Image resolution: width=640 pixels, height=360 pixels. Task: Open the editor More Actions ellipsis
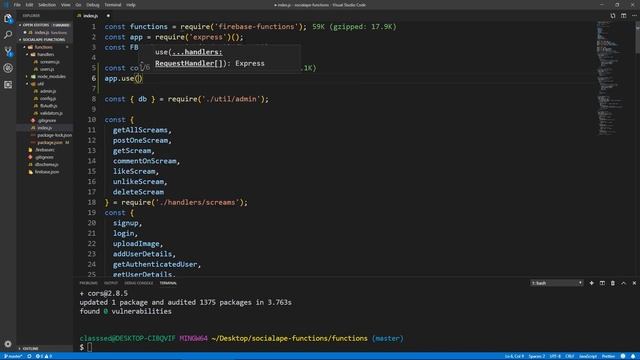pyautogui.click(x=634, y=16)
